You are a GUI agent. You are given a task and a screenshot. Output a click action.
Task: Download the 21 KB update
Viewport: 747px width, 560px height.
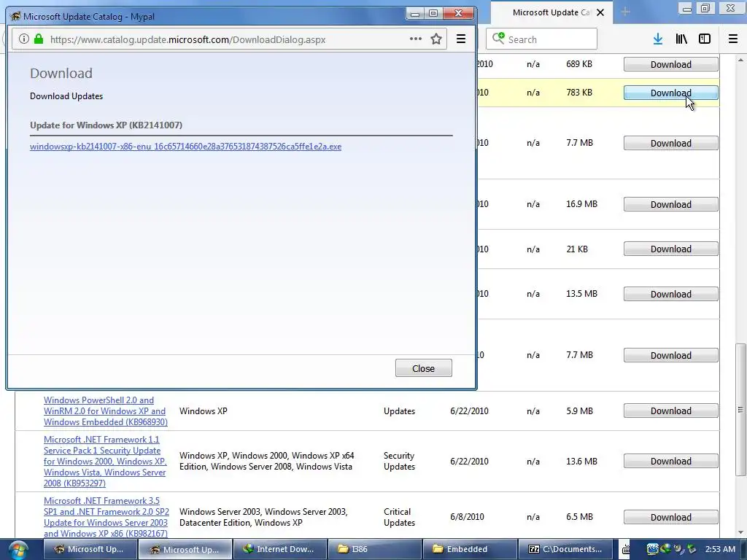pos(671,249)
